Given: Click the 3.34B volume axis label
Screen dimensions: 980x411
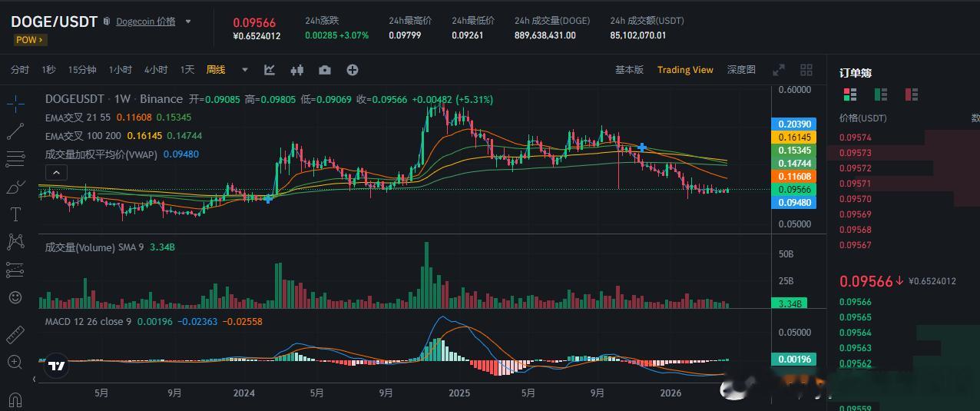Looking at the screenshot, I should pyautogui.click(x=790, y=303).
